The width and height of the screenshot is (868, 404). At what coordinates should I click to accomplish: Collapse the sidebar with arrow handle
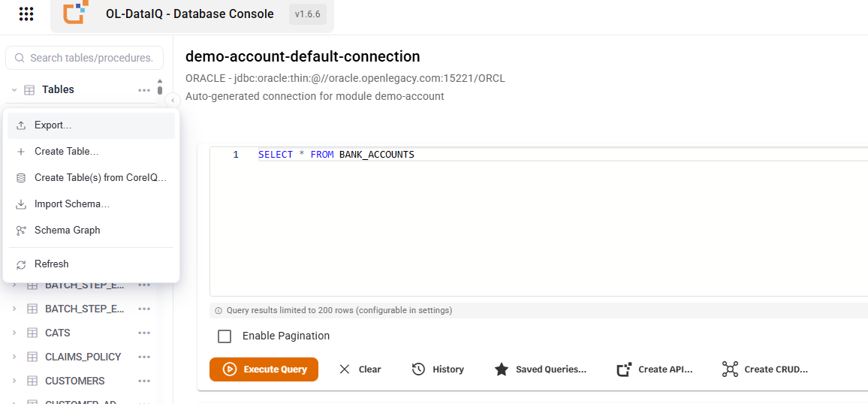[x=173, y=100]
